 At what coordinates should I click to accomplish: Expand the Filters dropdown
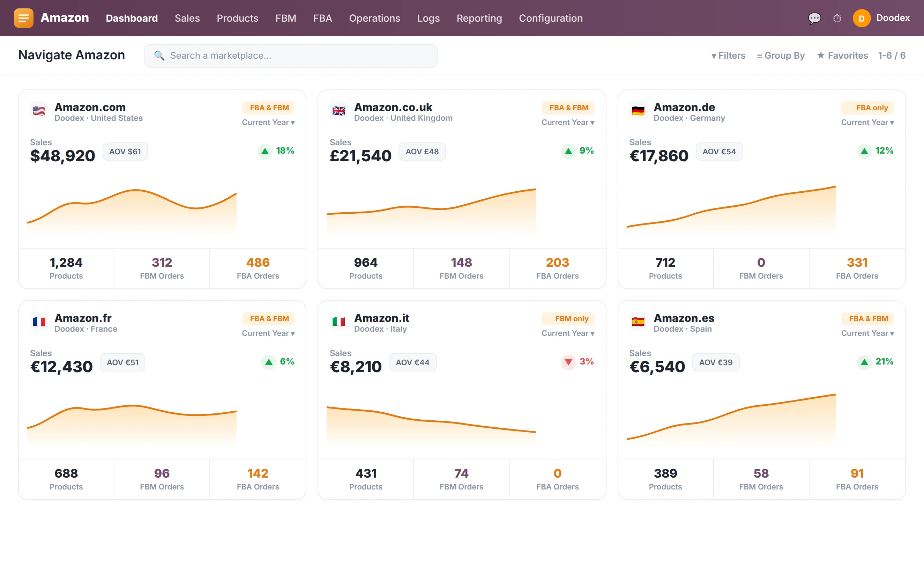point(728,56)
